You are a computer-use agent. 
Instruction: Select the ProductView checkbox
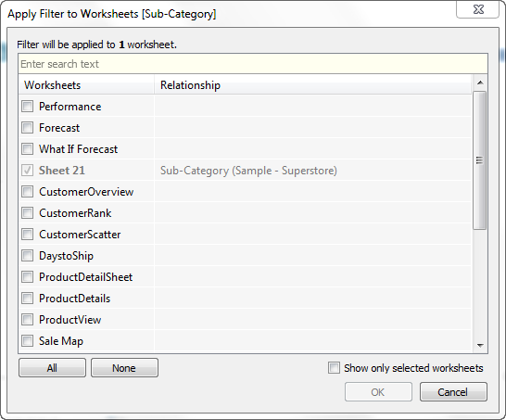pos(28,319)
